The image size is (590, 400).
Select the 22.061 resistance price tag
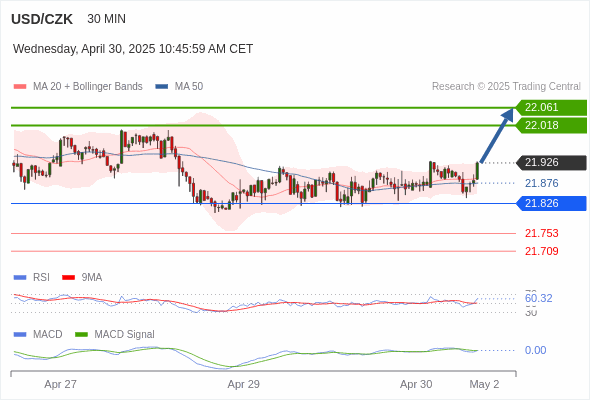(551, 108)
